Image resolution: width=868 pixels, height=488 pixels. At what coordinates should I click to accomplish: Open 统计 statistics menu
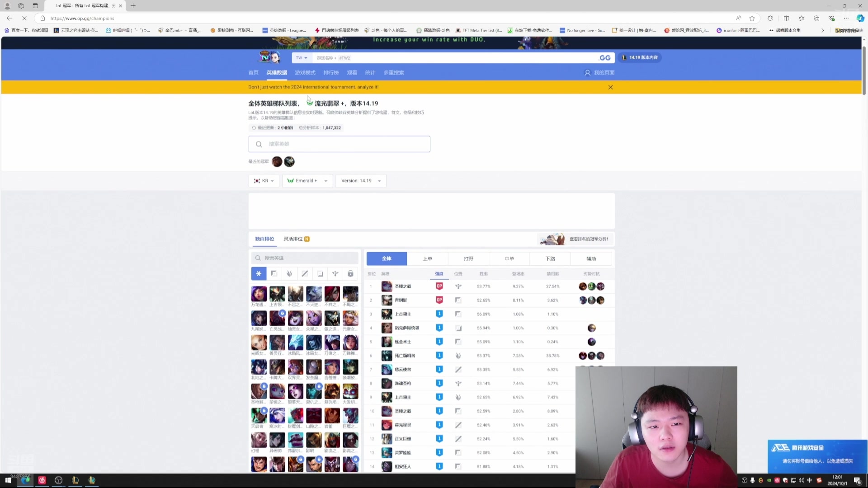pos(370,73)
